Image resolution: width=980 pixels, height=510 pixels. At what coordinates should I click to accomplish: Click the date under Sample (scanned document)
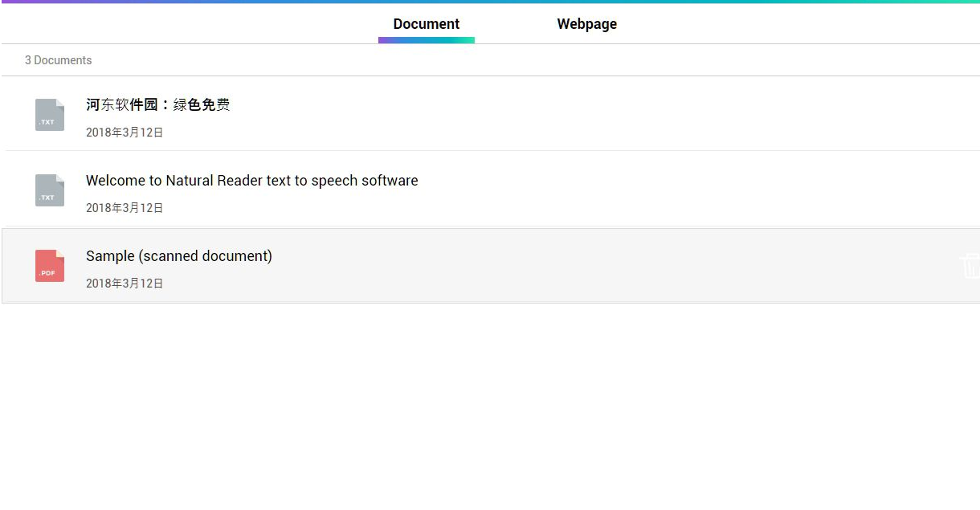125,283
